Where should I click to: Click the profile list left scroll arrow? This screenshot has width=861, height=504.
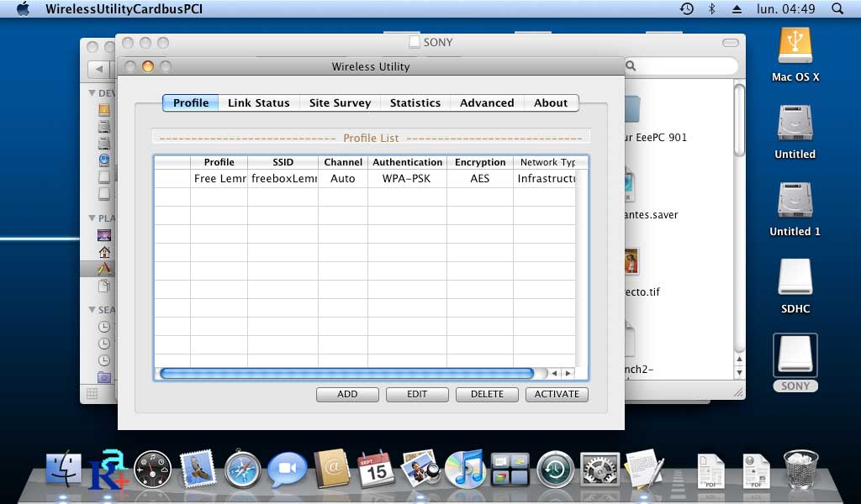(555, 374)
